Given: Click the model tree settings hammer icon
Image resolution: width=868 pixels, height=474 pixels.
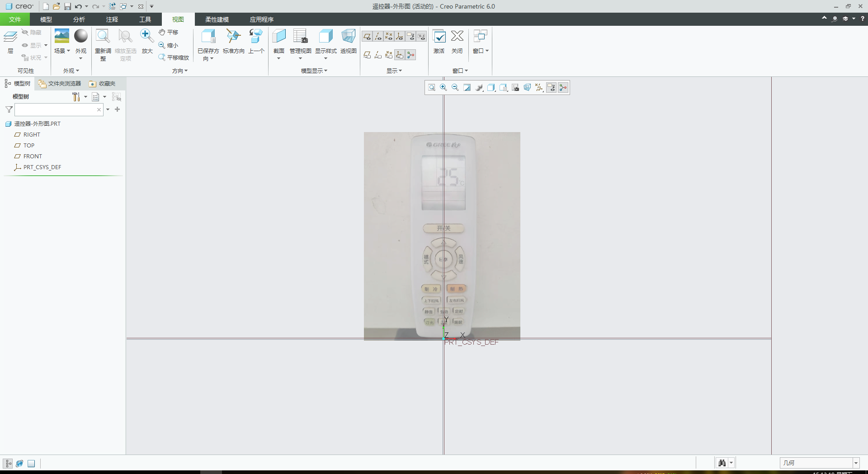Looking at the screenshot, I should (76, 97).
